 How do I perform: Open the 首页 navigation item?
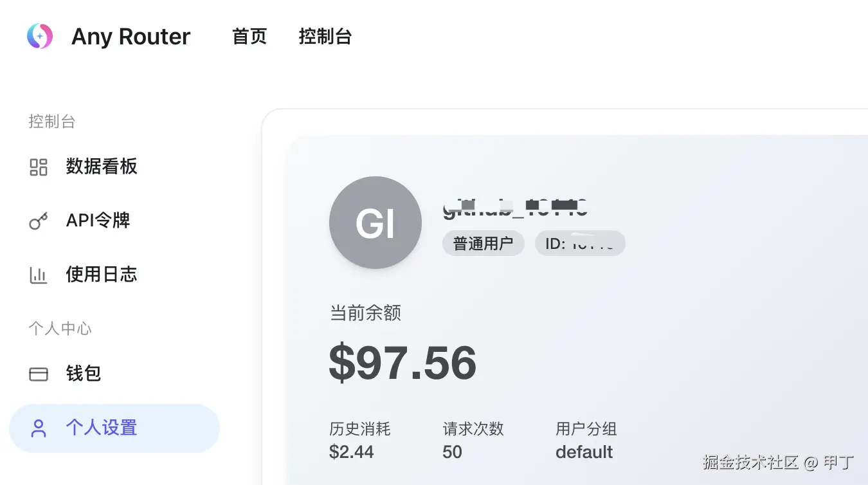click(x=249, y=37)
